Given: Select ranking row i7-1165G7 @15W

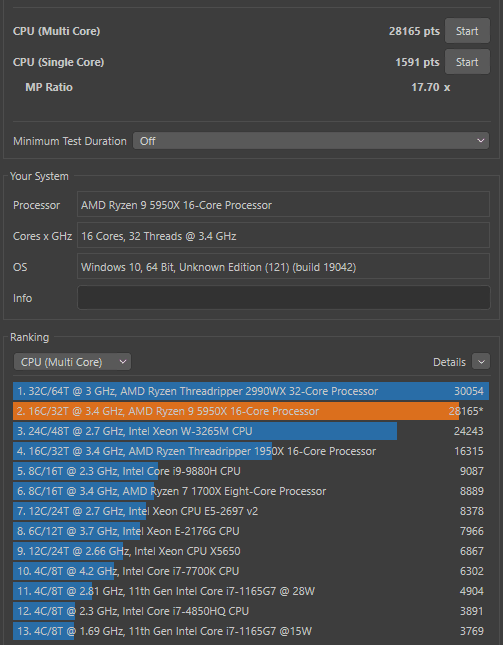Looking at the screenshot, I should [x=251, y=631].
